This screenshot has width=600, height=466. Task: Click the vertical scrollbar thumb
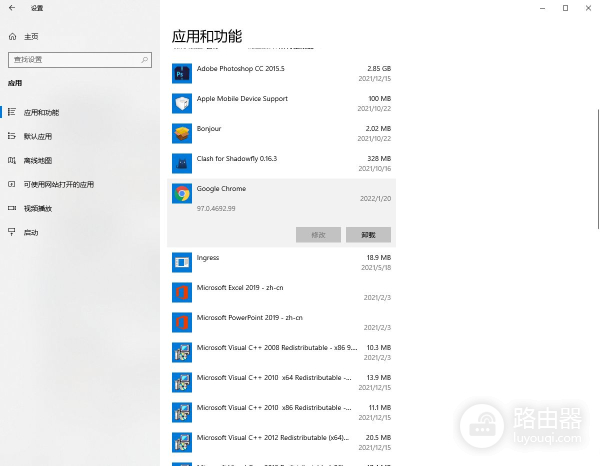click(x=598, y=169)
